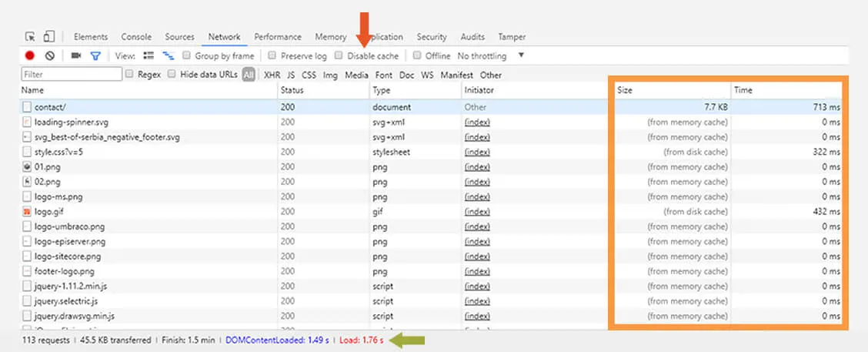The width and height of the screenshot is (868, 352).
Task: Filter requests by Font
Action: pyautogui.click(x=384, y=75)
